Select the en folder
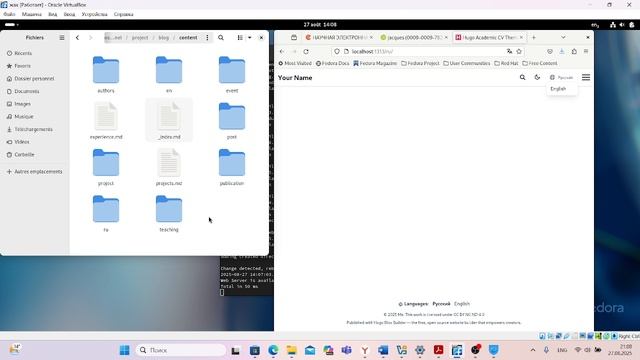This screenshot has height=360, width=640. click(169, 70)
